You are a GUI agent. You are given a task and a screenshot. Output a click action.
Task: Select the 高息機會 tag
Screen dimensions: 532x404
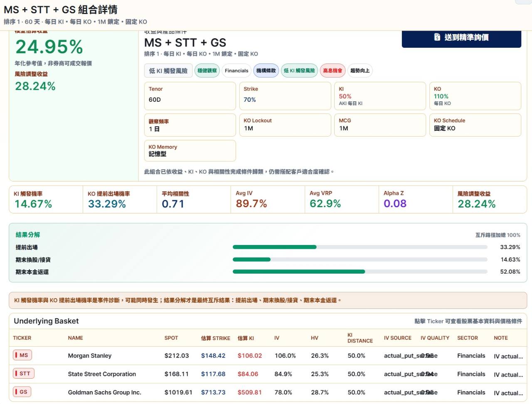[x=332, y=71]
